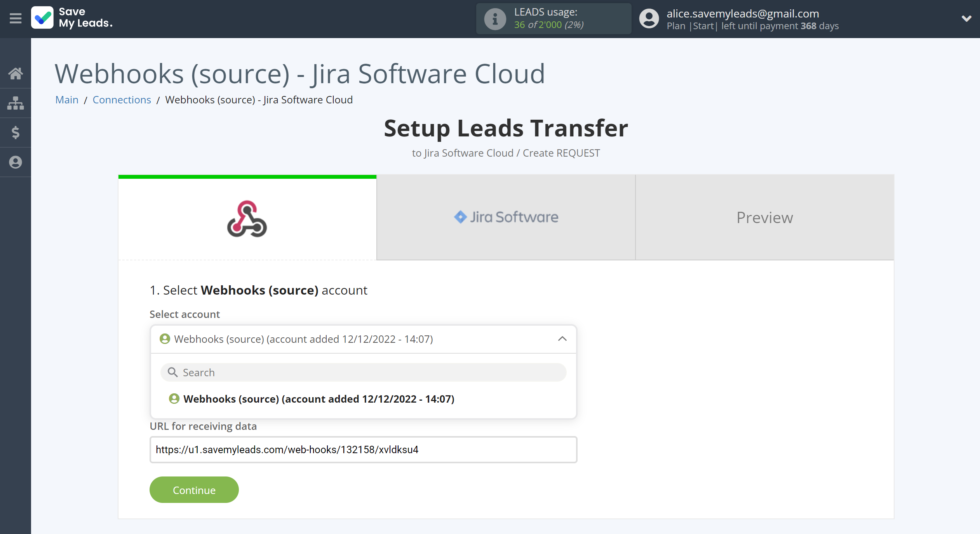The height and width of the screenshot is (534, 980).
Task: Follow the Connections breadcrumb link
Action: coord(122,100)
